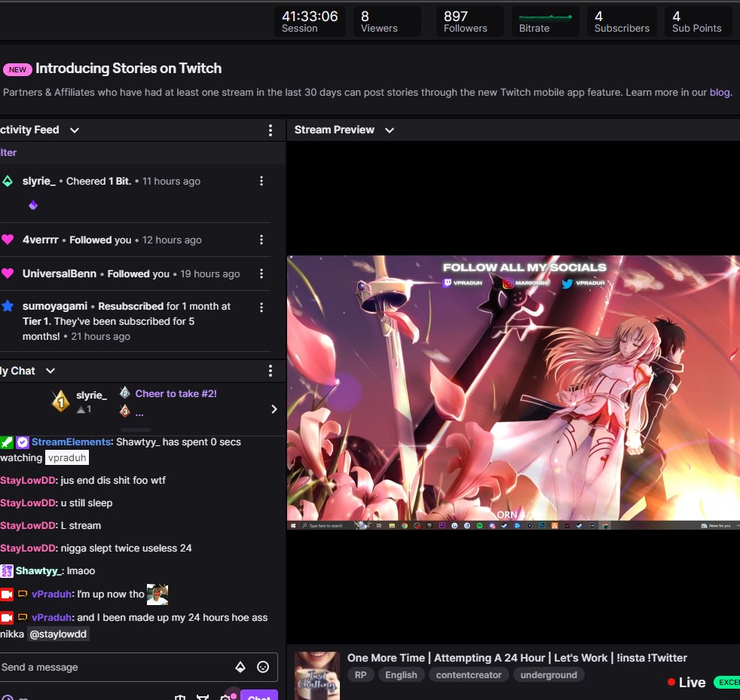Click slyrie_'s gold number one leaderboard badge
The width and height of the screenshot is (740, 700).
pos(60,402)
